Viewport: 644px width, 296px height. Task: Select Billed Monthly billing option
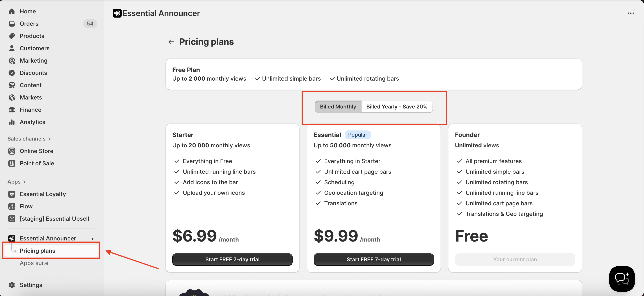[x=338, y=107]
